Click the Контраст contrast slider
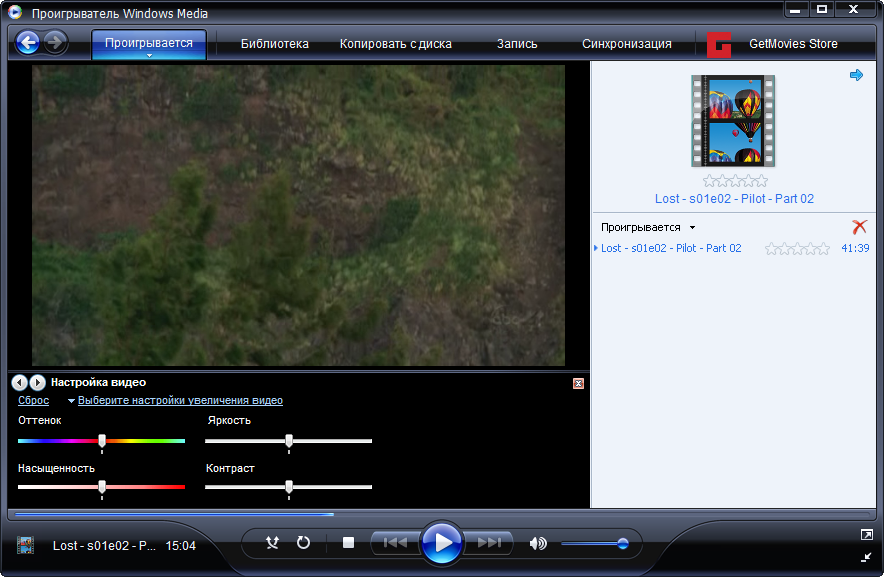The width and height of the screenshot is (884, 577). coord(289,487)
